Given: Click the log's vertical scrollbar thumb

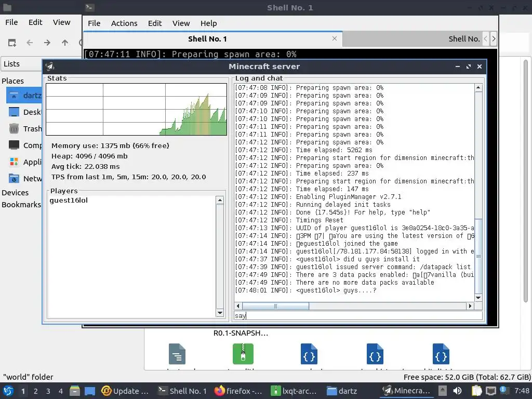Looking at the screenshot, I should [x=478, y=256].
